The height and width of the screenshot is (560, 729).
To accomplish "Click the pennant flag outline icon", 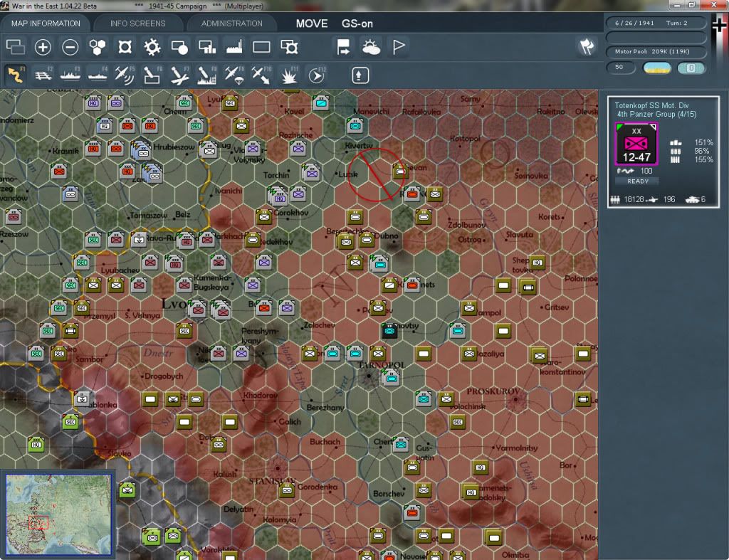I will 399,47.
